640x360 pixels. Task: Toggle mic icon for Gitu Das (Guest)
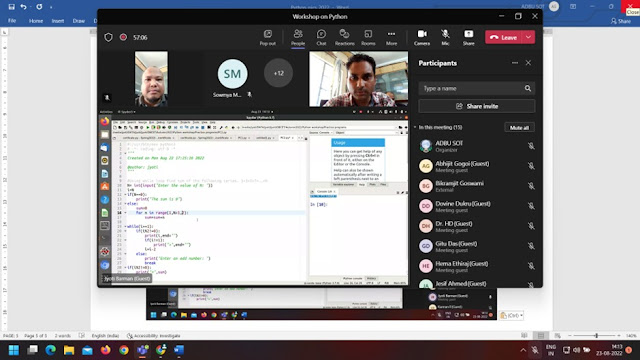531,246
